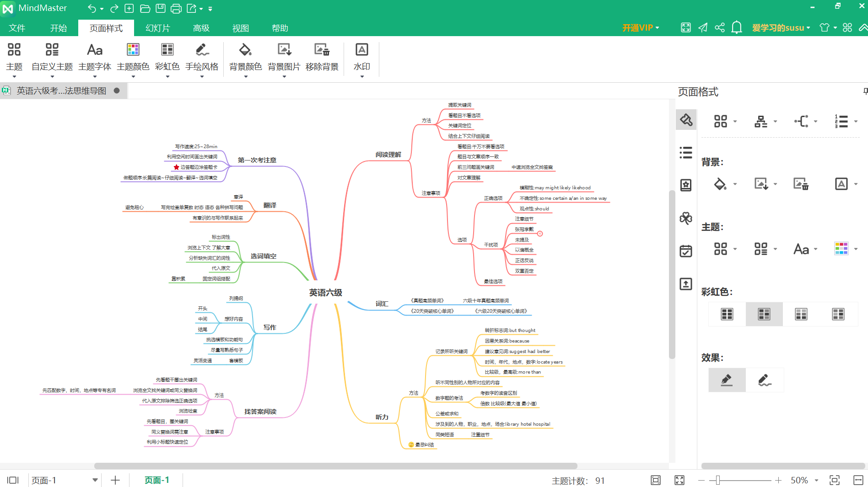
Task: Enable the hand-drawn sketch effect option
Action: click(x=764, y=380)
